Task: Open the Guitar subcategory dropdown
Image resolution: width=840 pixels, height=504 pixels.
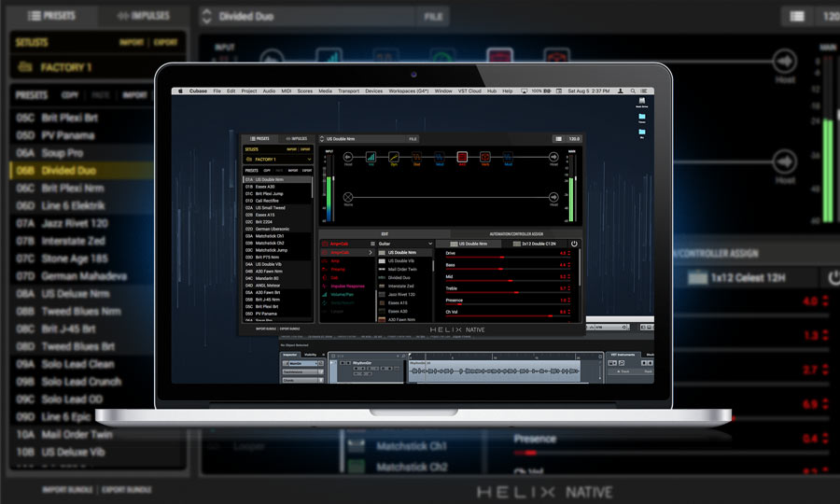Action: pos(429,244)
